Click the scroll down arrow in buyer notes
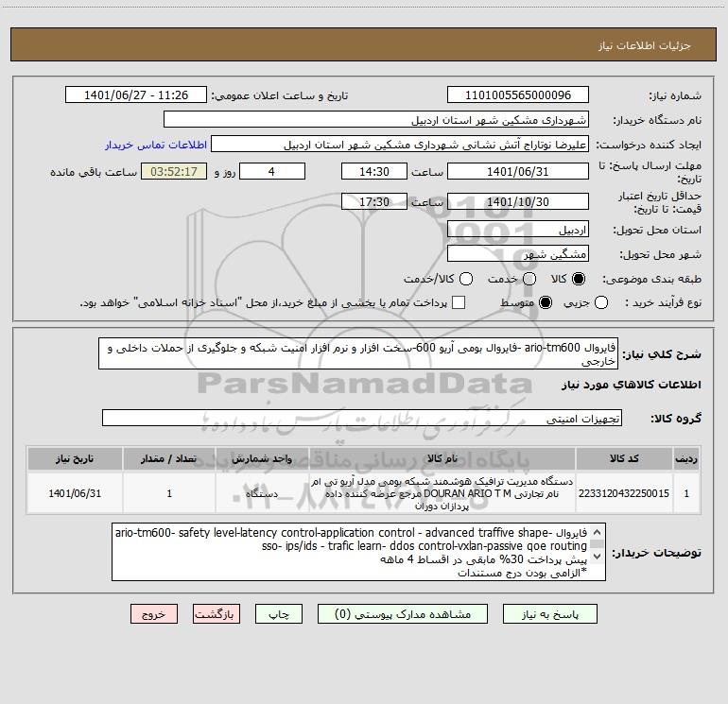This screenshot has width=728, height=704. [598, 556]
